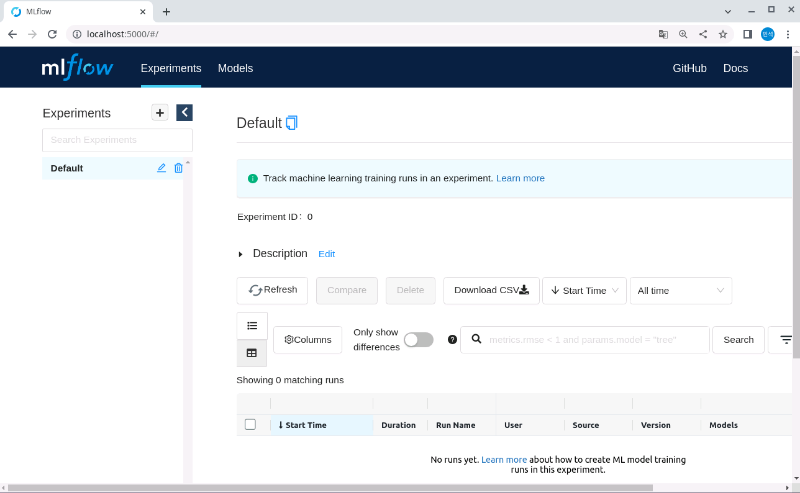The width and height of the screenshot is (800, 493).
Task: Open the filter options icon
Action: (x=785, y=340)
